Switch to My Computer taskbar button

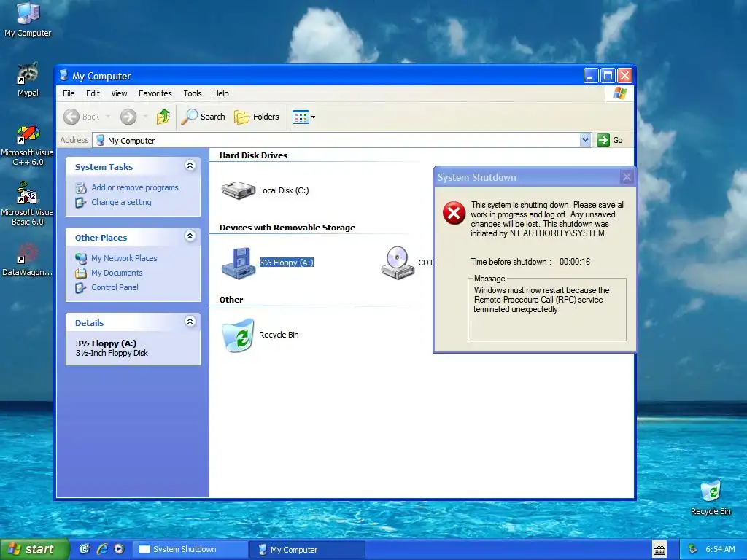pyautogui.click(x=308, y=550)
